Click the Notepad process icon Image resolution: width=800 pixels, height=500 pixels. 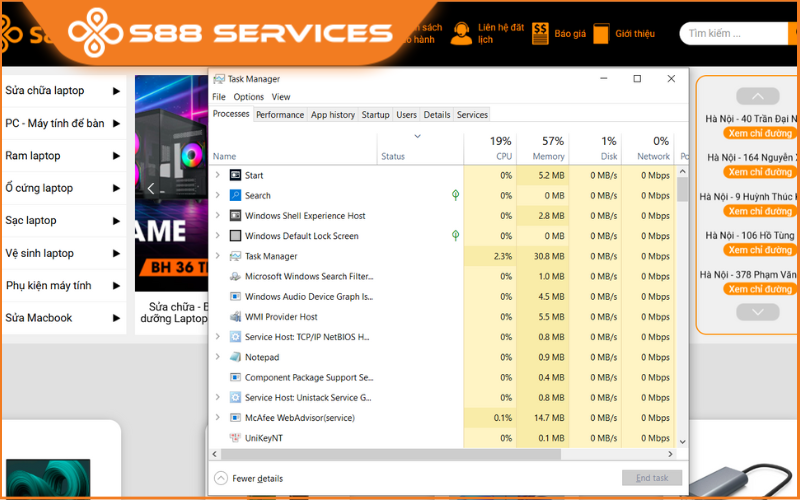235,357
